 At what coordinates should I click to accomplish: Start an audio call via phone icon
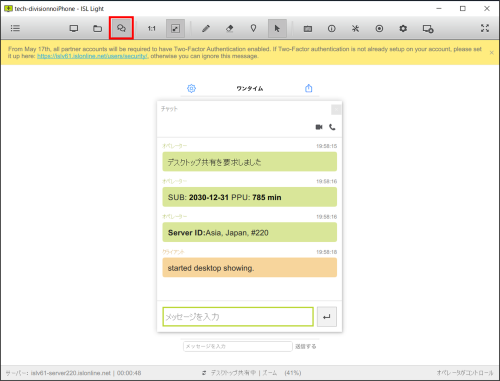pyautogui.click(x=332, y=127)
